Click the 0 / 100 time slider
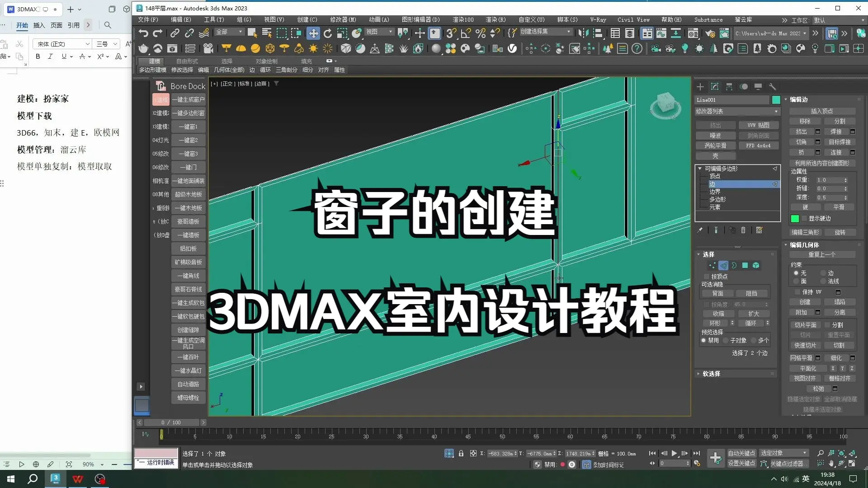Image resolution: width=868 pixels, height=488 pixels. coord(171,423)
